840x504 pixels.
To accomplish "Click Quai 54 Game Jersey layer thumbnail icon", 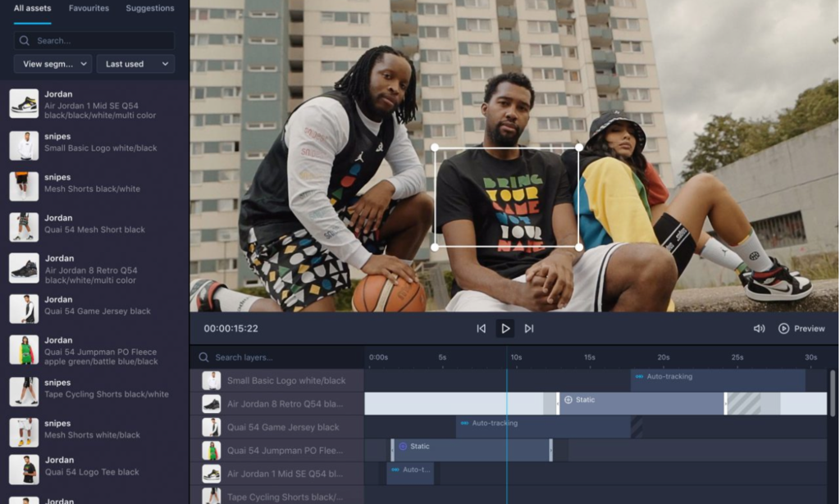I will click(212, 427).
